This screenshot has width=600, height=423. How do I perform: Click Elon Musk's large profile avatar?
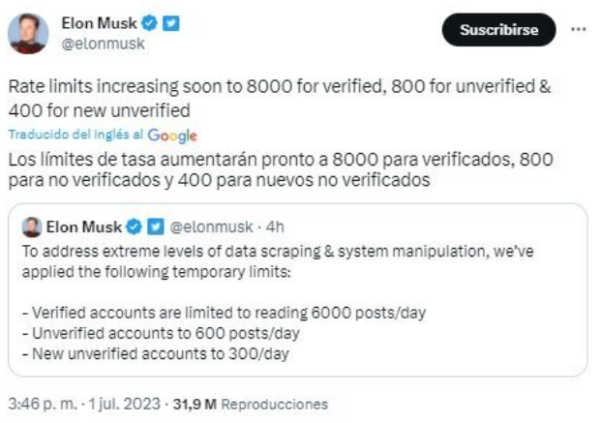pyautogui.click(x=28, y=33)
